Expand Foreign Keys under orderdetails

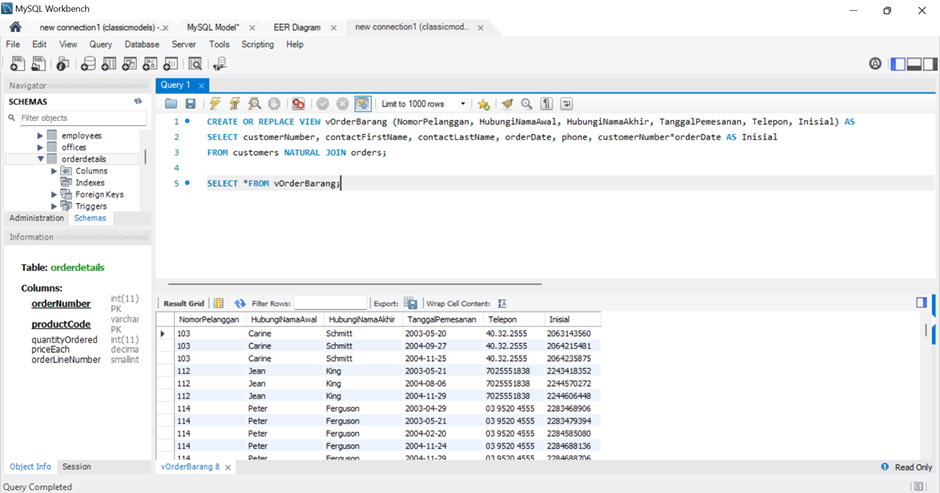click(x=54, y=194)
